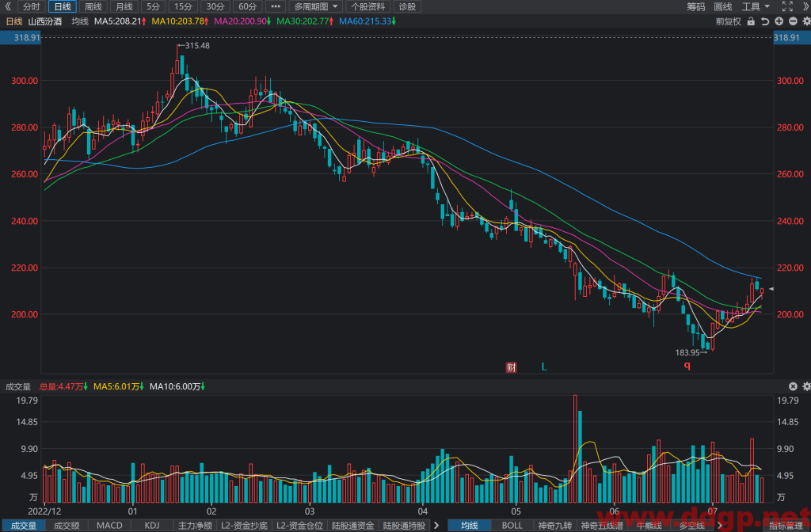Select 日线 daily chart period

click(63, 6)
